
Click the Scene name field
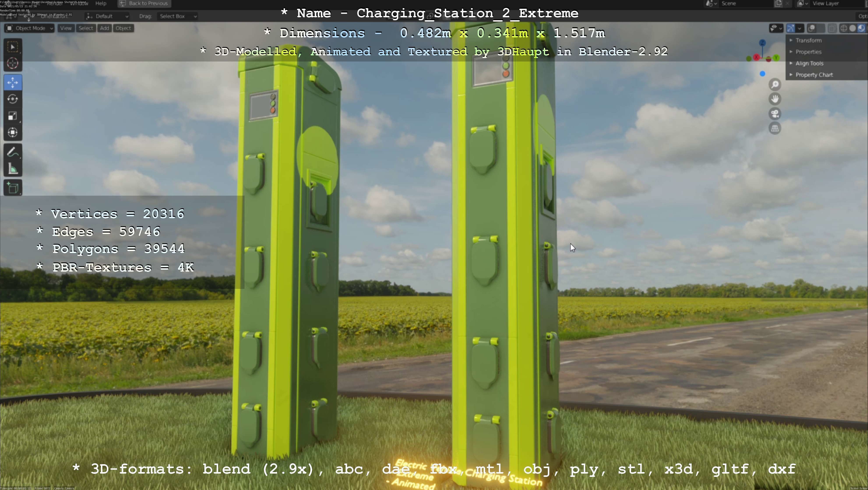(746, 3)
